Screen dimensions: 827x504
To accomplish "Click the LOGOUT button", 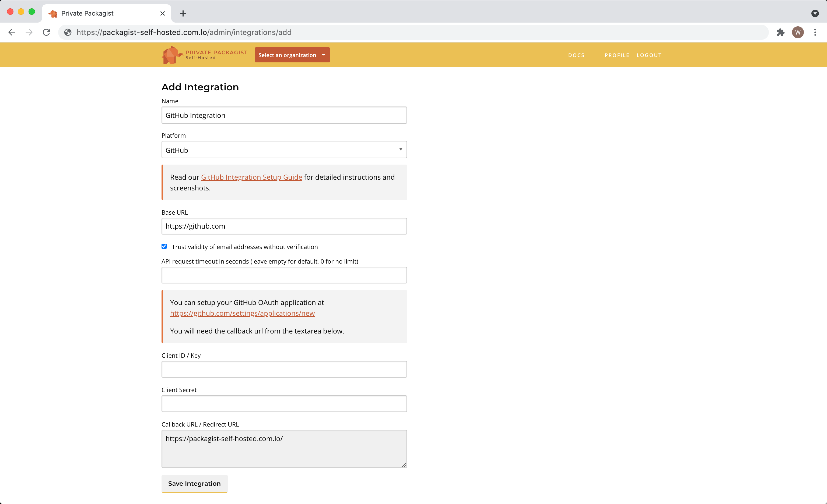I will 649,55.
